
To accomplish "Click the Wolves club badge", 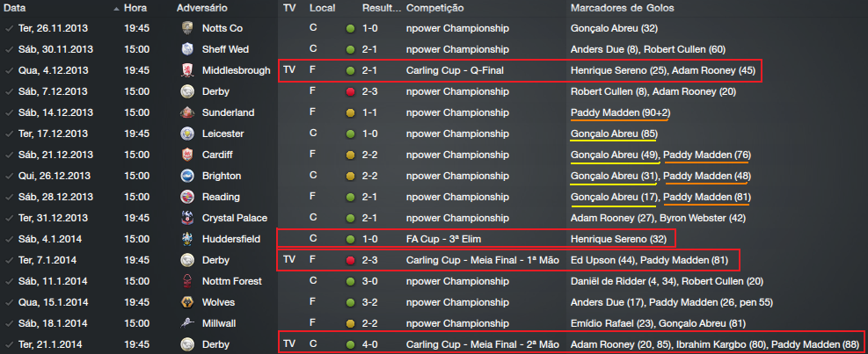I will coord(186,302).
